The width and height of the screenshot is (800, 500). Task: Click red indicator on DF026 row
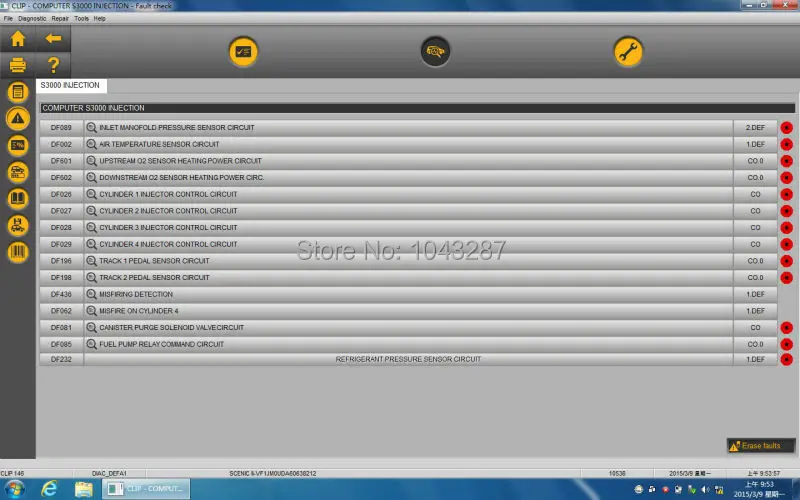coord(786,194)
